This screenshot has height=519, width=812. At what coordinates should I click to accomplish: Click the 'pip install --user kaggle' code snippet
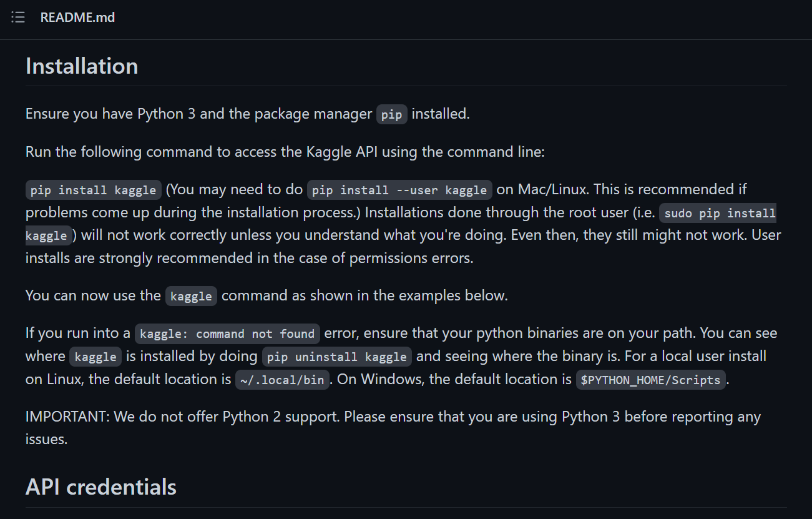pos(399,190)
